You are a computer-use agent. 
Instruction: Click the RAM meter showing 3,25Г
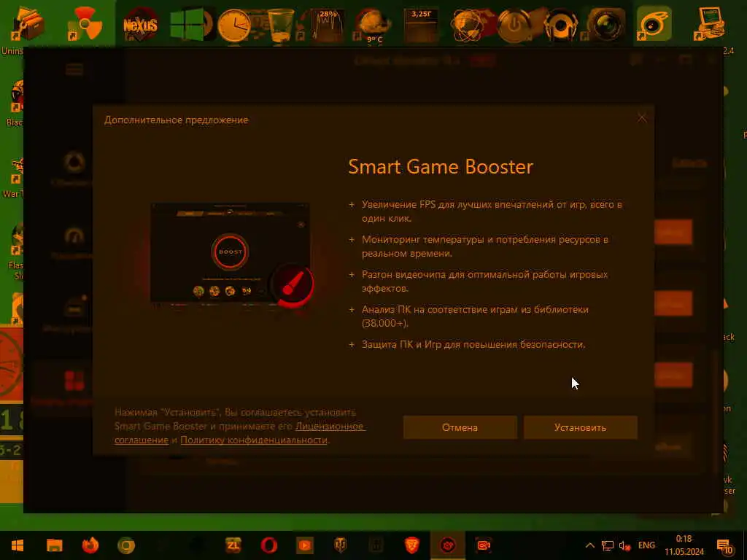pos(421,25)
